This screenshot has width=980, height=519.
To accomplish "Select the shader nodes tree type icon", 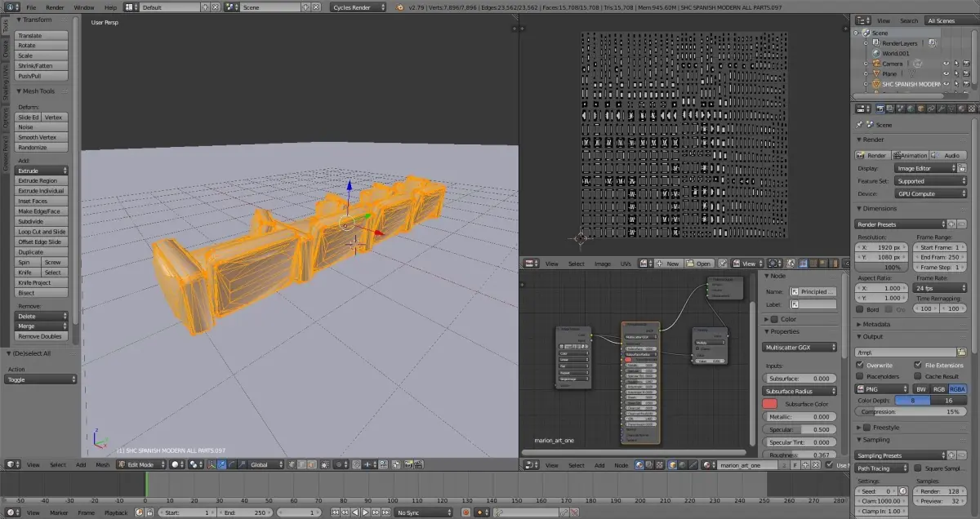I will pos(639,464).
